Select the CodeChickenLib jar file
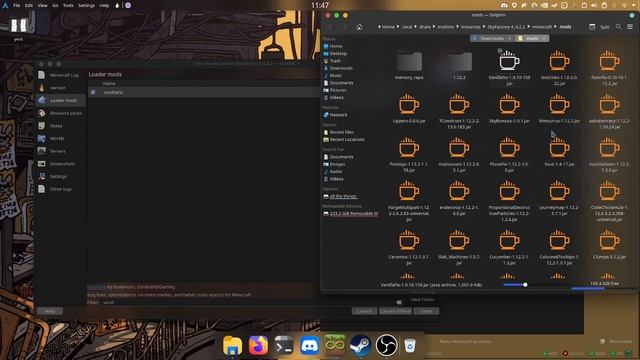 [609, 201]
